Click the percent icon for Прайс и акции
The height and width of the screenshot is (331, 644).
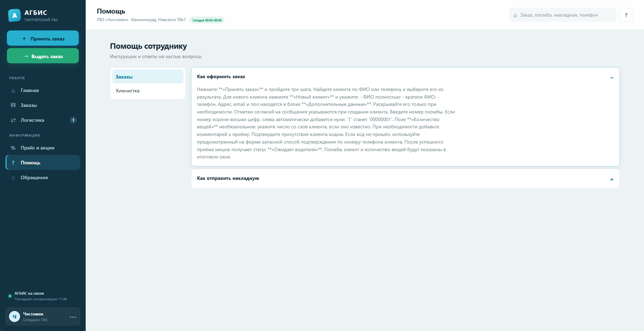(13, 148)
